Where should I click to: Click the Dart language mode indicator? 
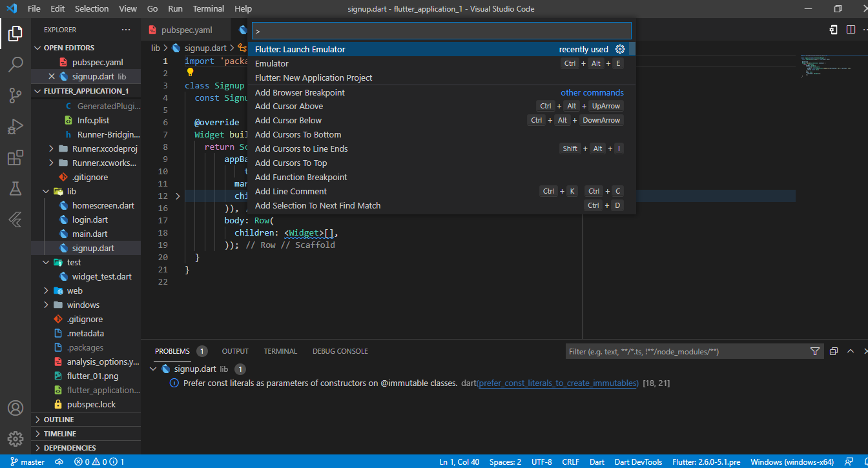(597, 462)
